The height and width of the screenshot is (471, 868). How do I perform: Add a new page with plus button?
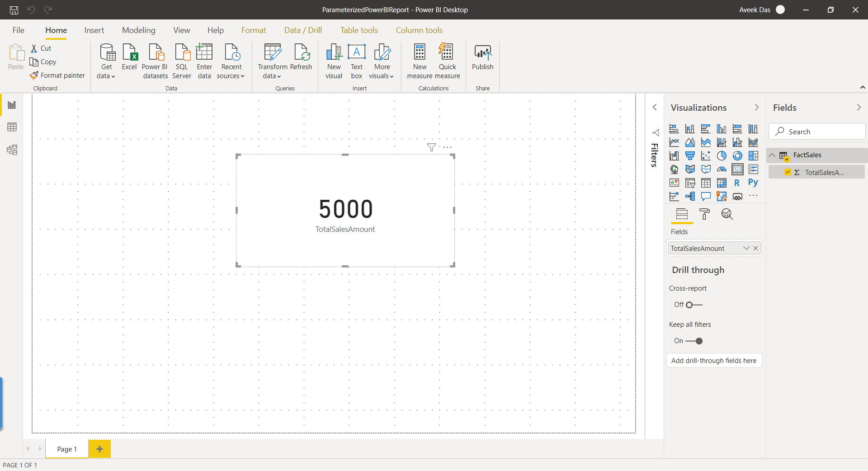point(99,449)
